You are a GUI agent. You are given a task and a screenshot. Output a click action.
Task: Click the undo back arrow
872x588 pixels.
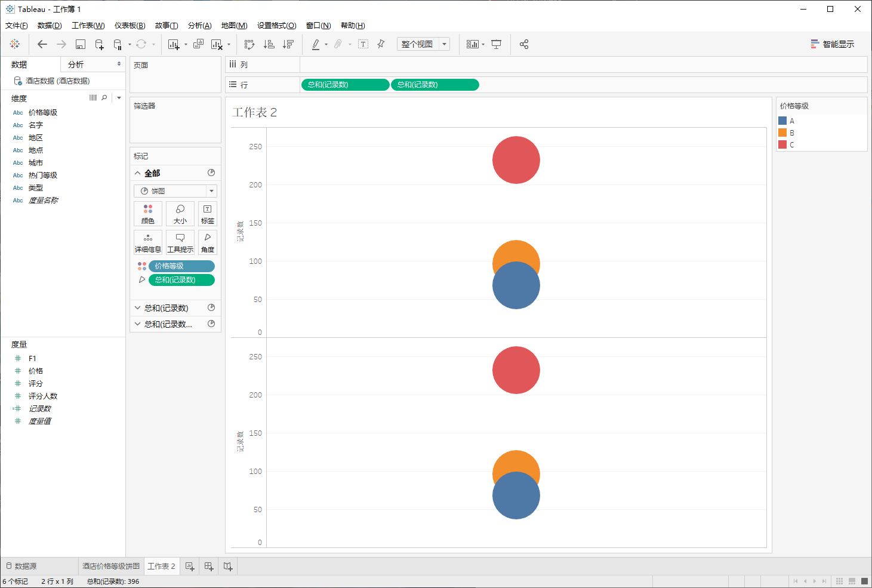pyautogui.click(x=42, y=44)
